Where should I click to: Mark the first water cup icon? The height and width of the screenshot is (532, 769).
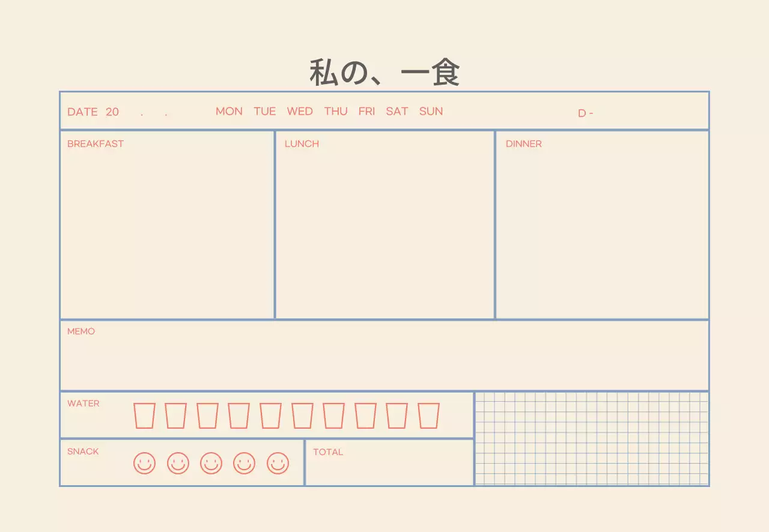144,416
